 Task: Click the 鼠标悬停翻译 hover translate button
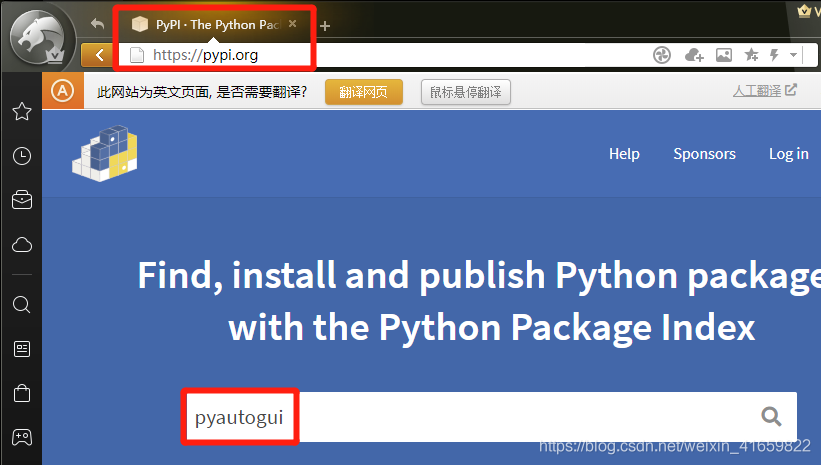pos(465,92)
